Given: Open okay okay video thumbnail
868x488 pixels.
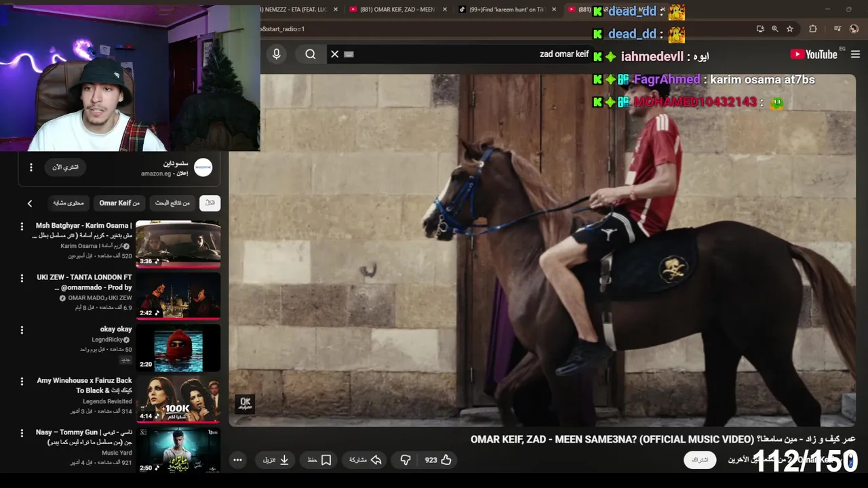Looking at the screenshot, I should (x=178, y=348).
